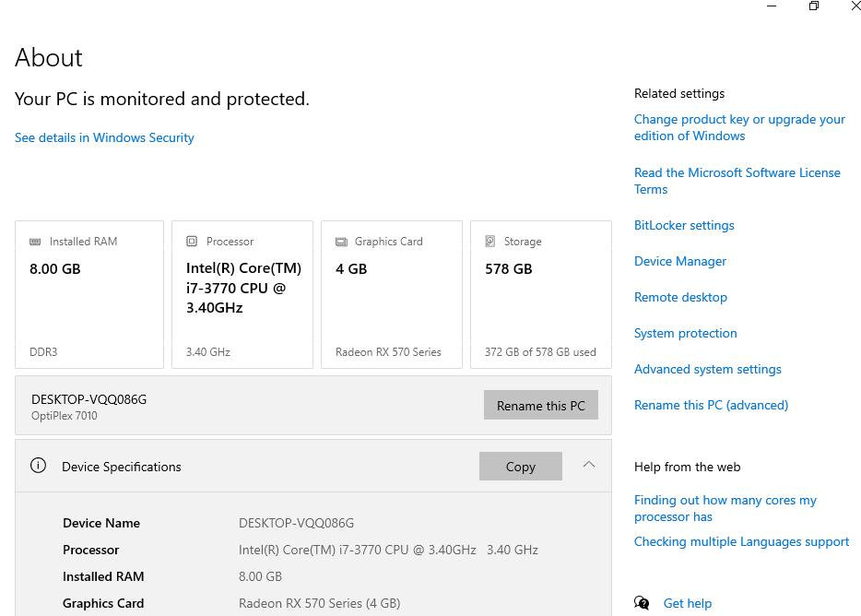Collapse the Device Specifications section
861x616 pixels.
pyautogui.click(x=589, y=465)
